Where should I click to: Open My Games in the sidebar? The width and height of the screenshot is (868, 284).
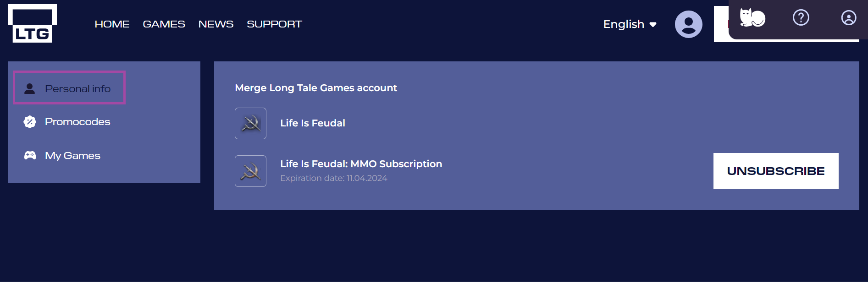tap(72, 156)
